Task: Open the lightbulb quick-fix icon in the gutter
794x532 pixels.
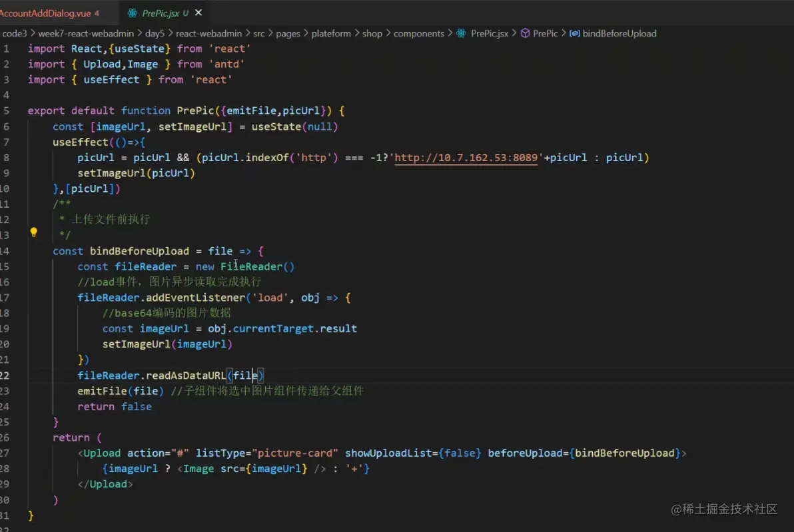Action: click(x=33, y=232)
